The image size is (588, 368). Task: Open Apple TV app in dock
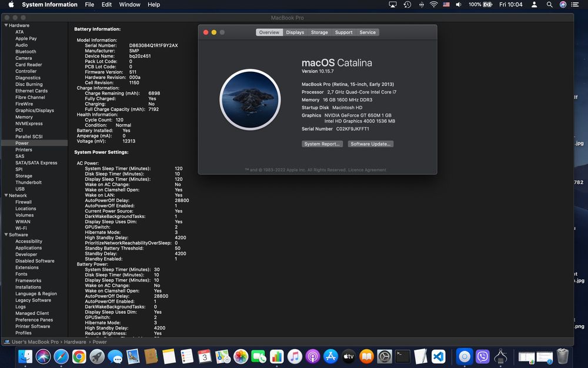point(349,356)
